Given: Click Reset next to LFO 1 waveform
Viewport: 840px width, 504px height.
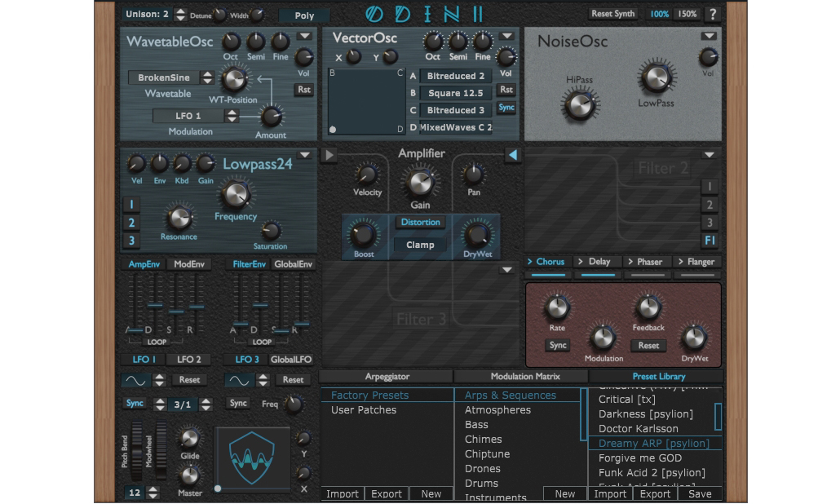Looking at the screenshot, I should [189, 380].
